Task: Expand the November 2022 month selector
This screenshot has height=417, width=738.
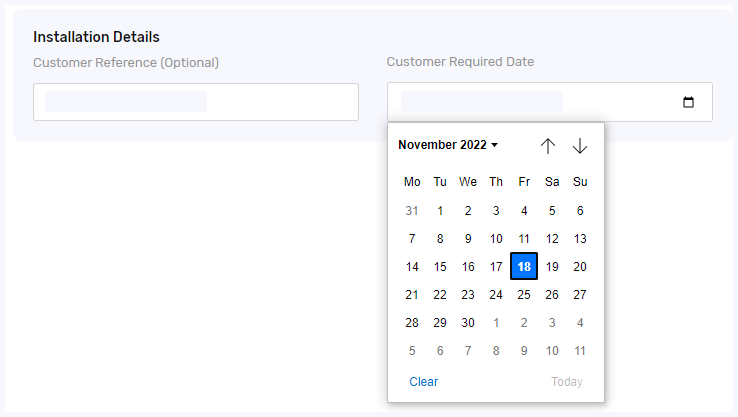Action: (x=448, y=145)
